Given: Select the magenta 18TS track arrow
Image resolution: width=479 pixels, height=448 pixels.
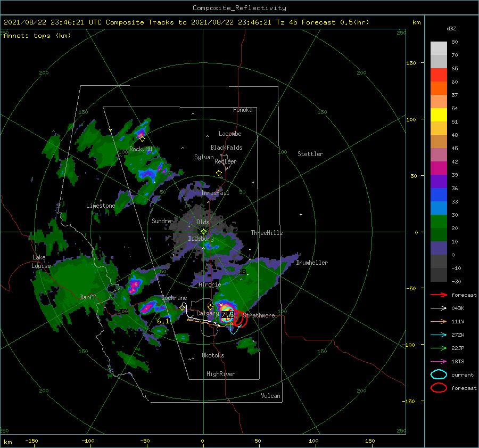Looking at the screenshot, I should point(439,362).
